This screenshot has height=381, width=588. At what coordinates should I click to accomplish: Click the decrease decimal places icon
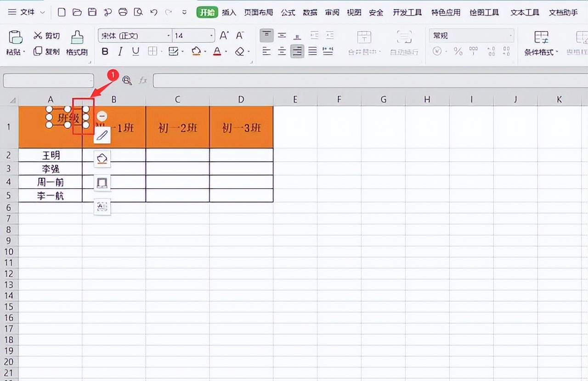506,51
